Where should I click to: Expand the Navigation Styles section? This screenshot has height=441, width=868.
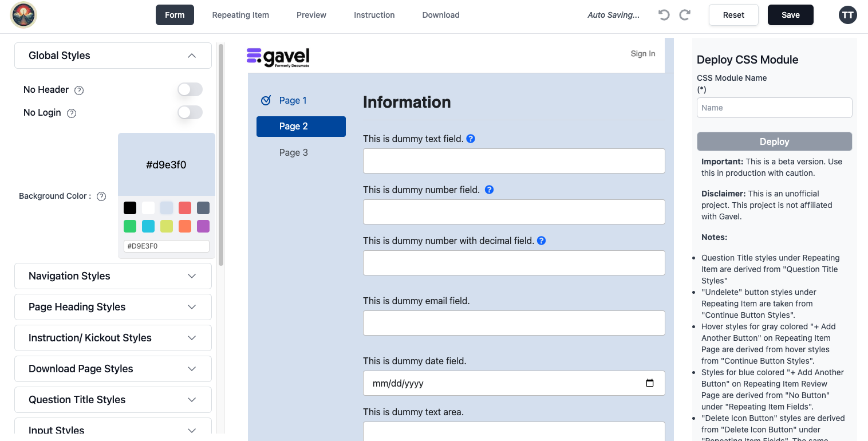click(x=113, y=276)
